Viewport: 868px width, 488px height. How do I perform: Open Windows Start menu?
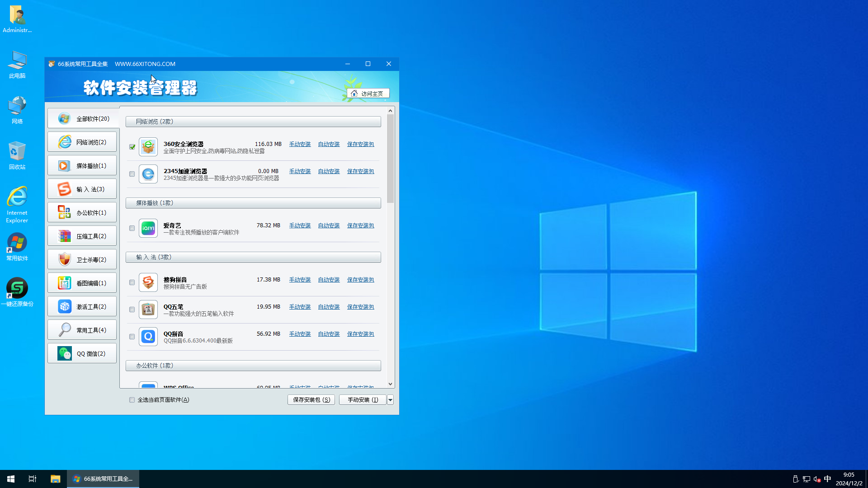tap(11, 479)
